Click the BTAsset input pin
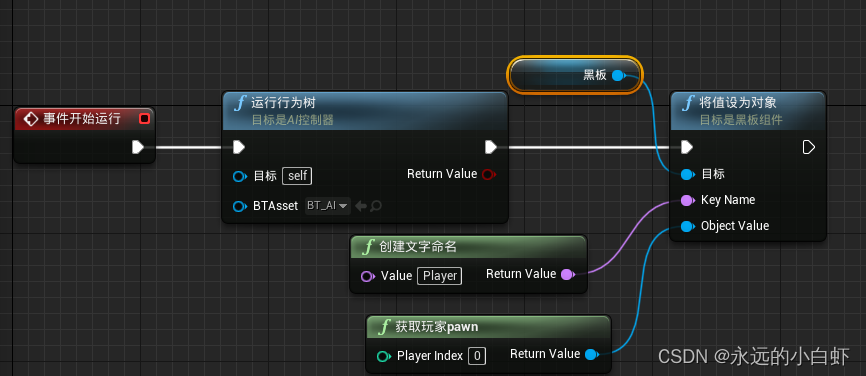This screenshot has width=866, height=376. click(x=240, y=206)
